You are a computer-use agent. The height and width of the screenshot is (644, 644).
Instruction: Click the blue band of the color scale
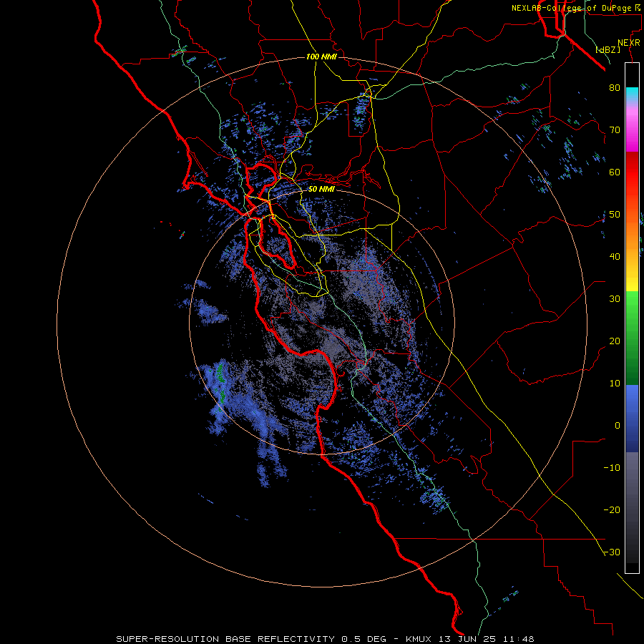(632, 418)
